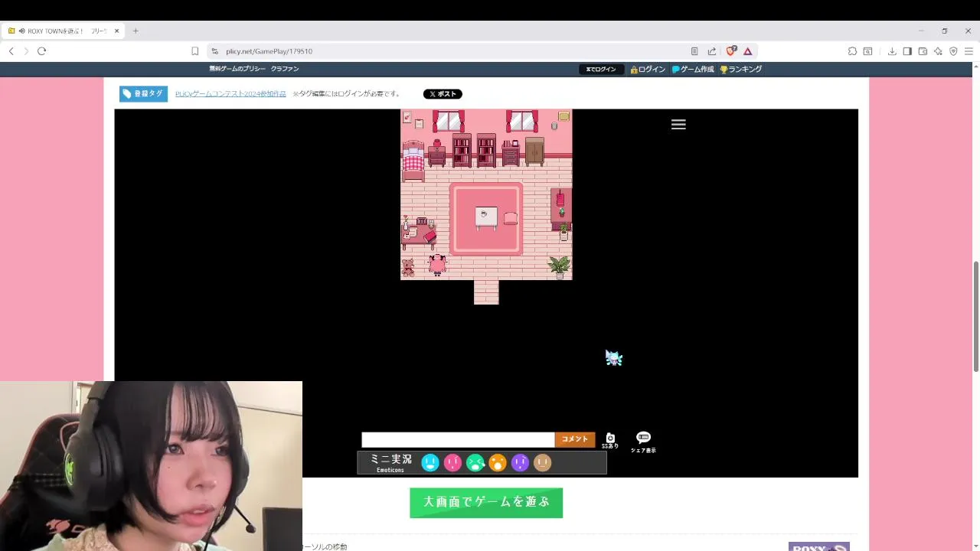Image resolution: width=980 pixels, height=551 pixels.
Task: Click the pink character in game room
Action: tap(437, 264)
